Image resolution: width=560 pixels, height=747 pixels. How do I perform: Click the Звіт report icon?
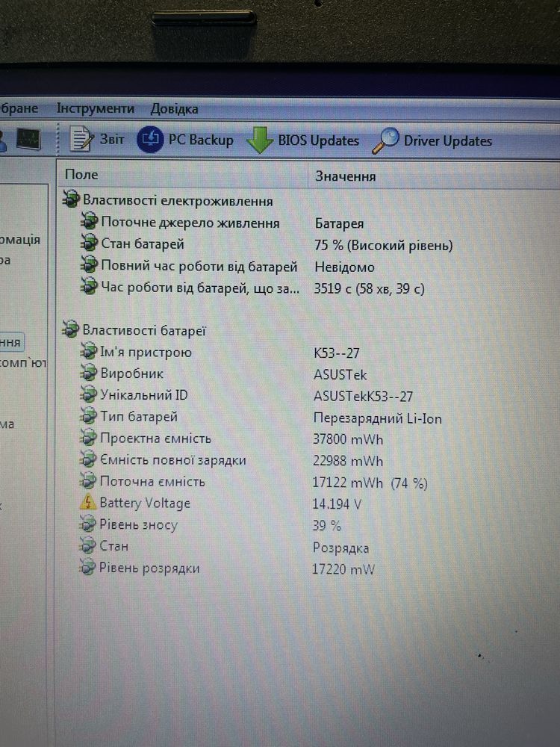tap(82, 139)
